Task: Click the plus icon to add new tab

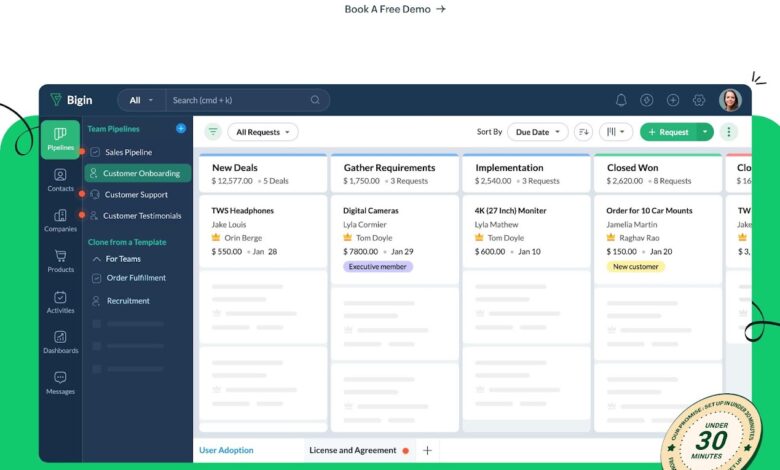Action: coord(427,450)
